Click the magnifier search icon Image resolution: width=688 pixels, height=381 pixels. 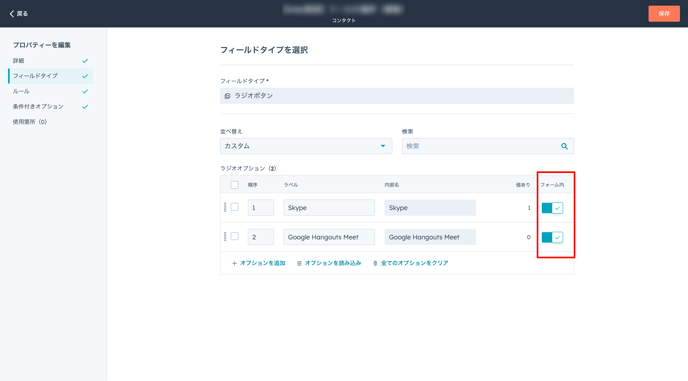(564, 146)
